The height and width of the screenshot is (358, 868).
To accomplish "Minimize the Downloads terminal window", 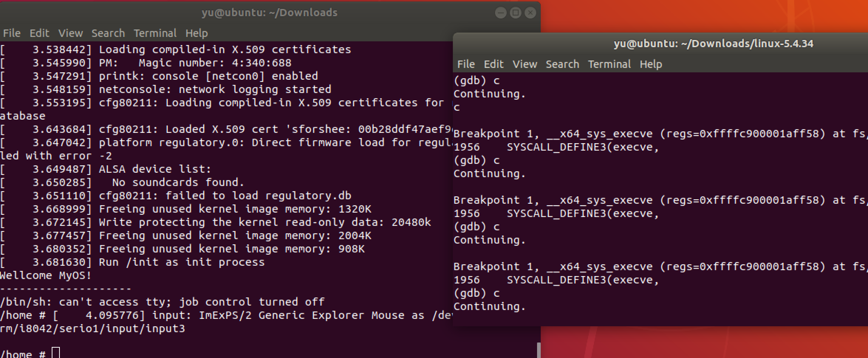I will tap(500, 13).
